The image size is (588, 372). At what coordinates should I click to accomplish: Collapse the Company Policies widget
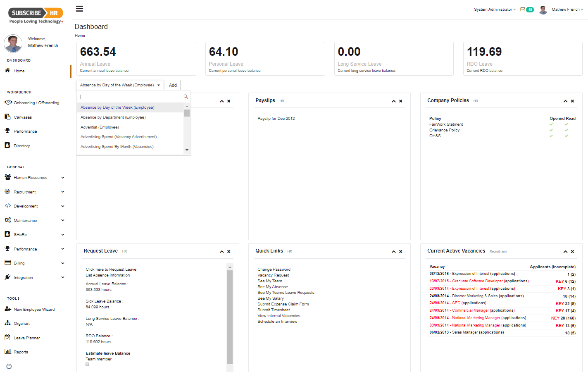click(565, 101)
